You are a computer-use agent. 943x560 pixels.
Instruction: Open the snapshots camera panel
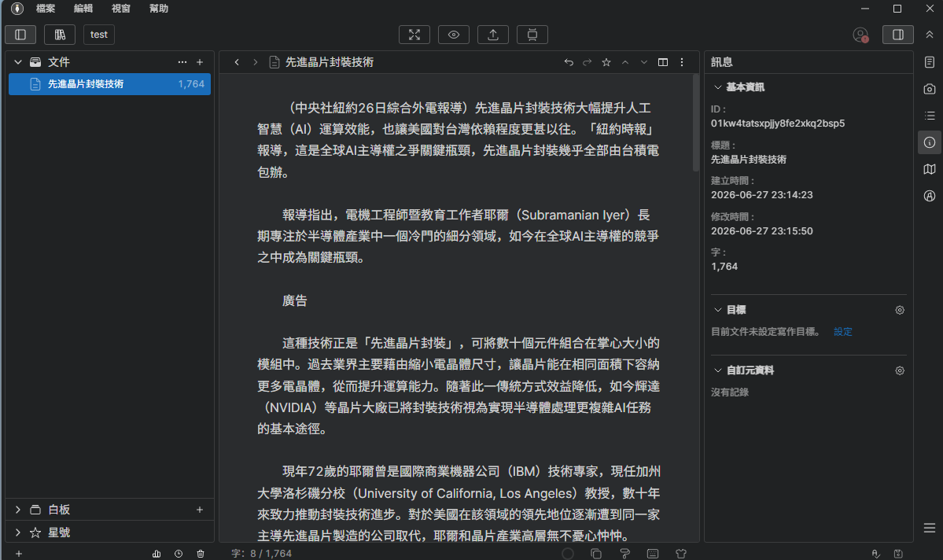[x=929, y=89]
